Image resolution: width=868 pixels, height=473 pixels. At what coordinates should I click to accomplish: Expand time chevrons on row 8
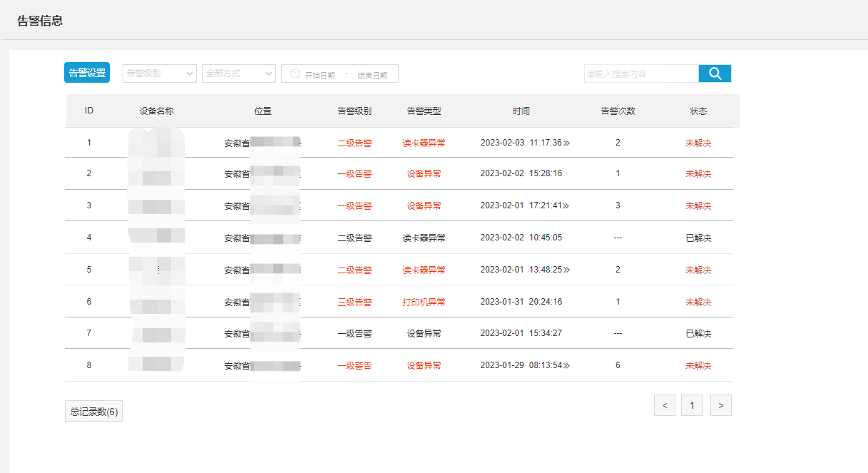coord(567,366)
